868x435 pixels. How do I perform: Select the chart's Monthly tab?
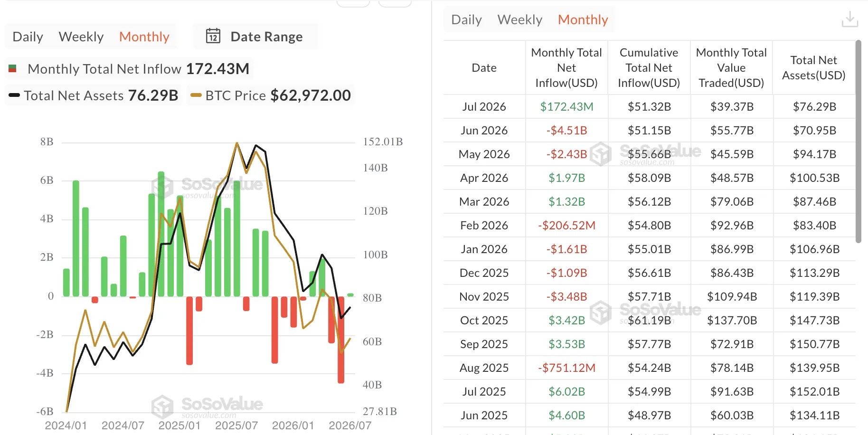pyautogui.click(x=144, y=37)
